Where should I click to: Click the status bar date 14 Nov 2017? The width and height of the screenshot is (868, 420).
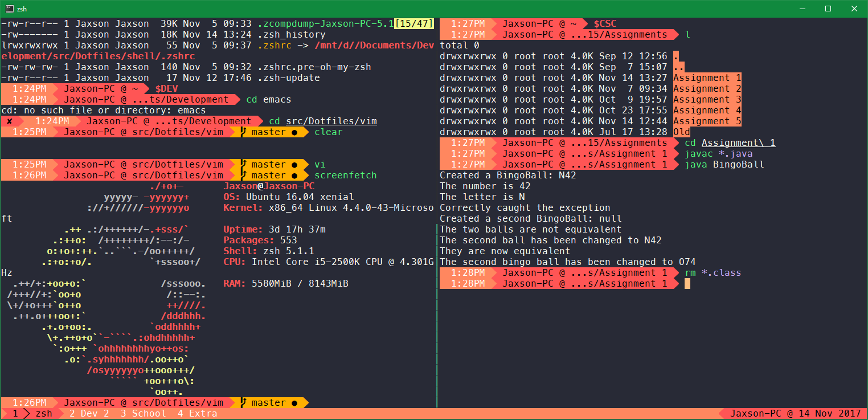pos(829,414)
